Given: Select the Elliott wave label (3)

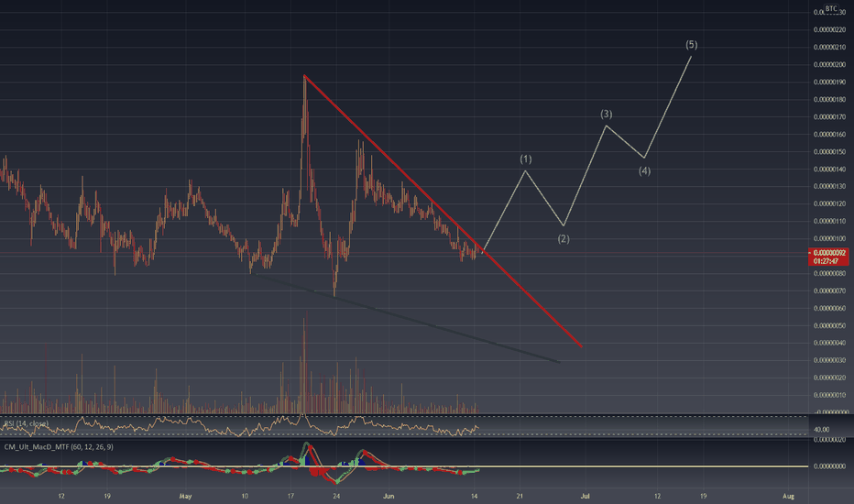Looking at the screenshot, I should (x=607, y=114).
